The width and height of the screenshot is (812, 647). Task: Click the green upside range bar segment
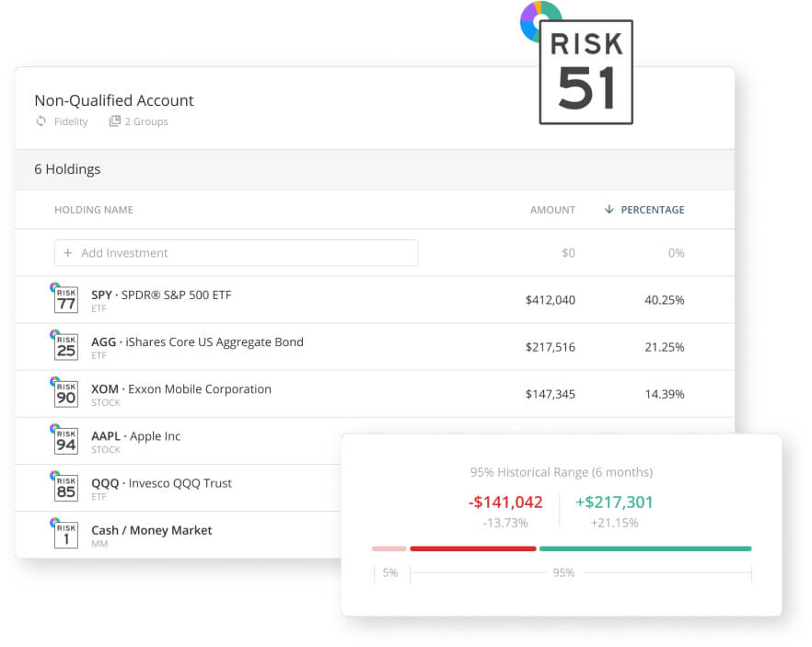[x=645, y=549]
